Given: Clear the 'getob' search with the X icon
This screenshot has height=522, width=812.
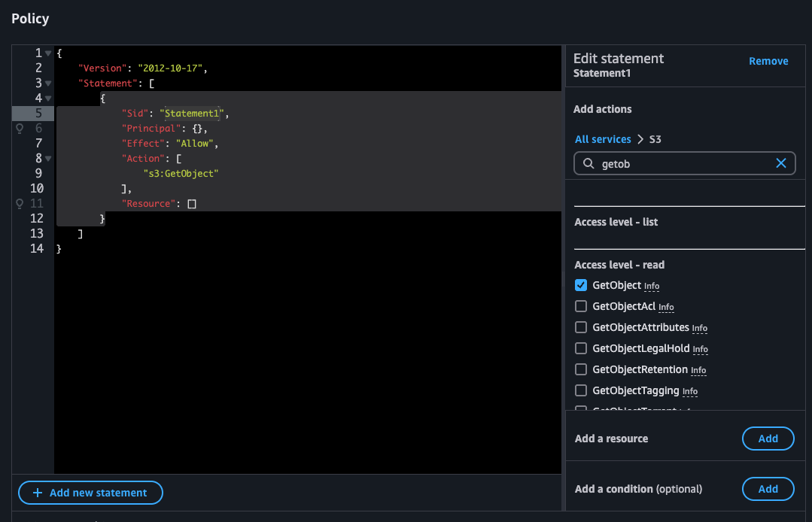Looking at the screenshot, I should (x=781, y=163).
